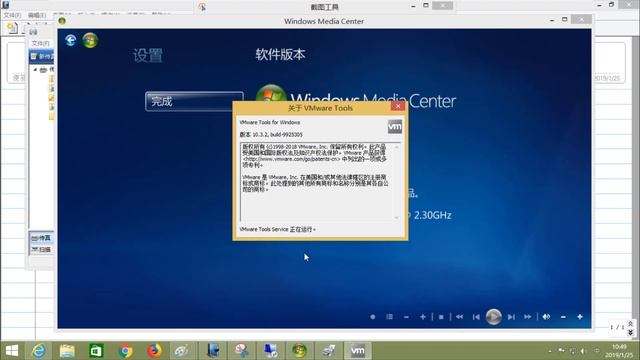Select the 扫描 tab at the bottom left pane
The image size is (640, 360).
(41, 249)
